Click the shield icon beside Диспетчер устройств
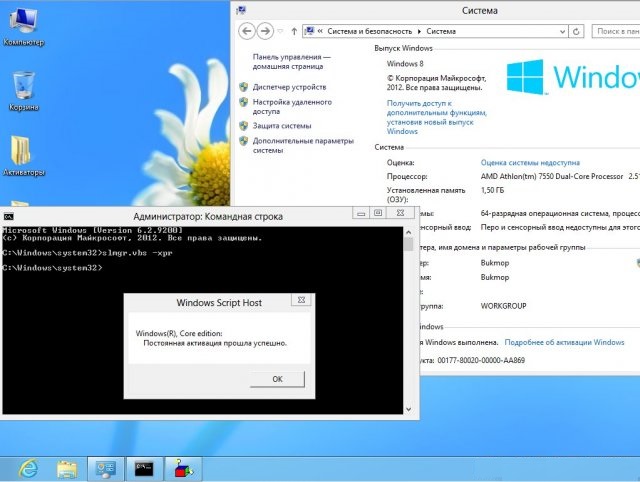The image size is (640, 482). pos(244,87)
